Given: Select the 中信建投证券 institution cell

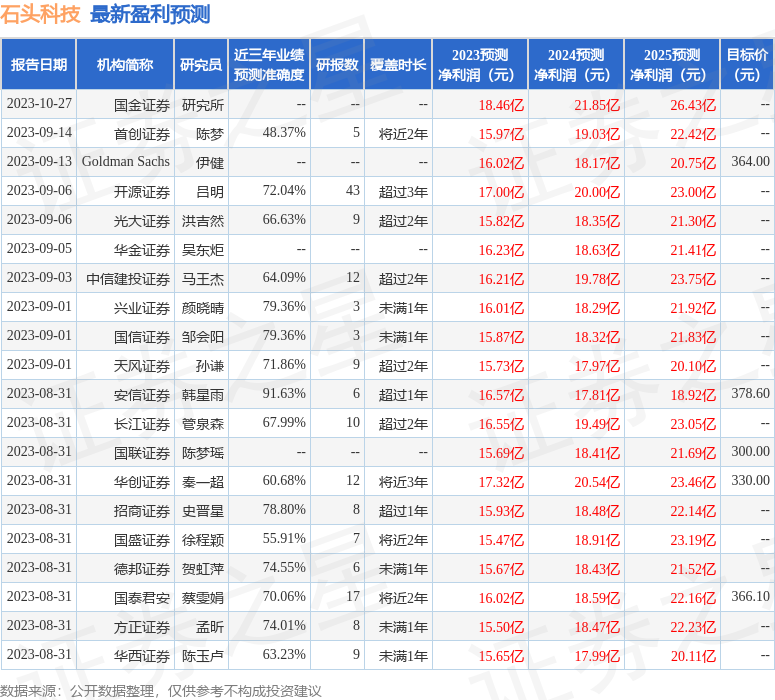Looking at the screenshot, I should [x=128, y=279].
